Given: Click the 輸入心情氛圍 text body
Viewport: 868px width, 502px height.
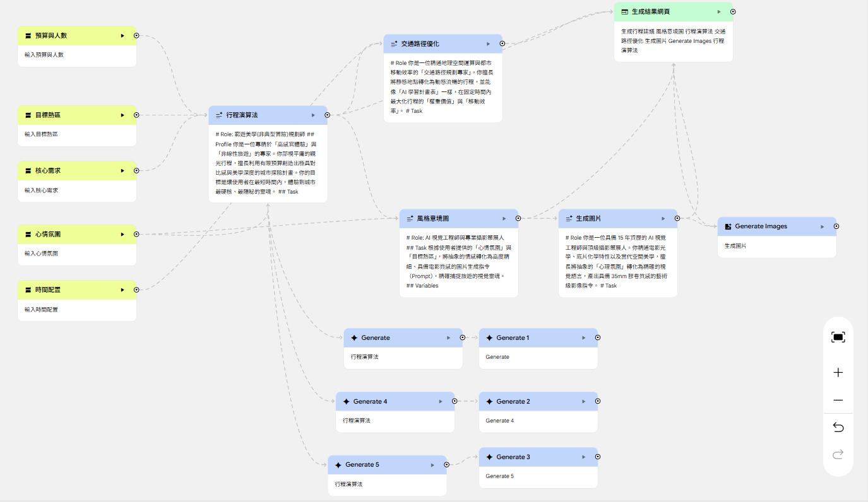Looking at the screenshot, I should tap(43, 254).
